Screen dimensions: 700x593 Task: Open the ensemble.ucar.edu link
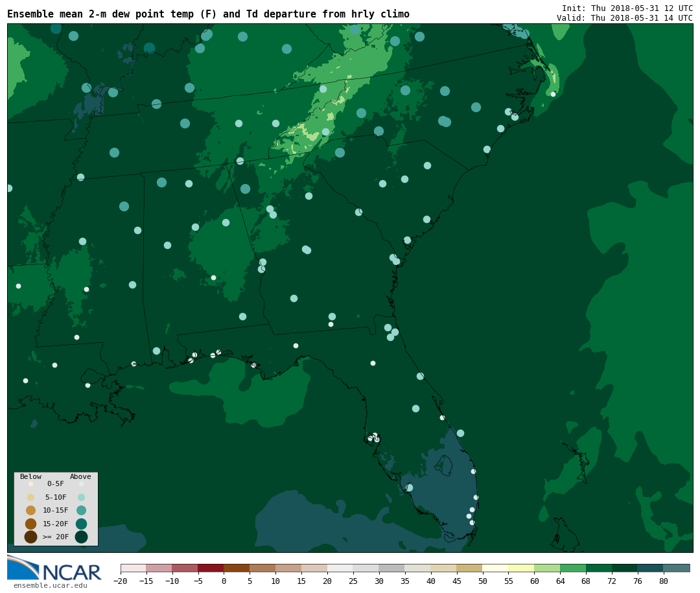point(51,585)
